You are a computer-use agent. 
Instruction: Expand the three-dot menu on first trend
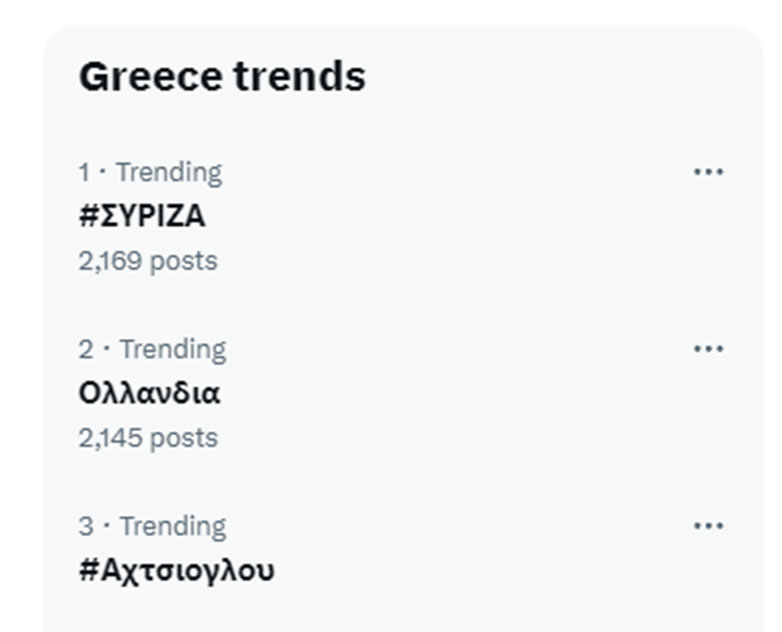(x=708, y=172)
